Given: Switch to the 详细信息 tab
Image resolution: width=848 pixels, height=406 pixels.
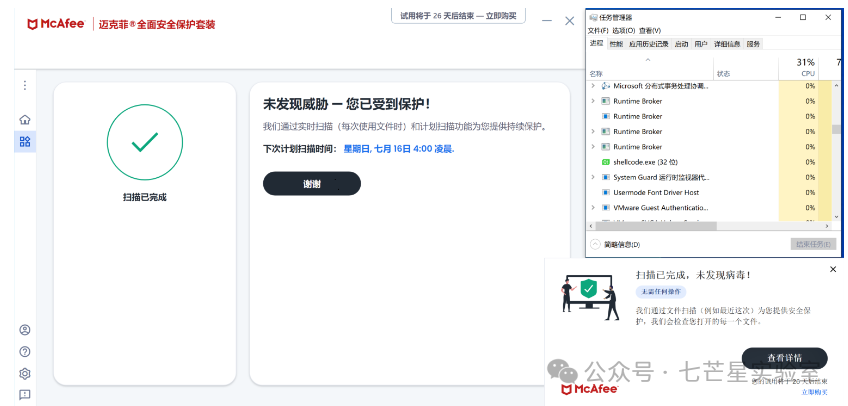Looking at the screenshot, I should 727,44.
